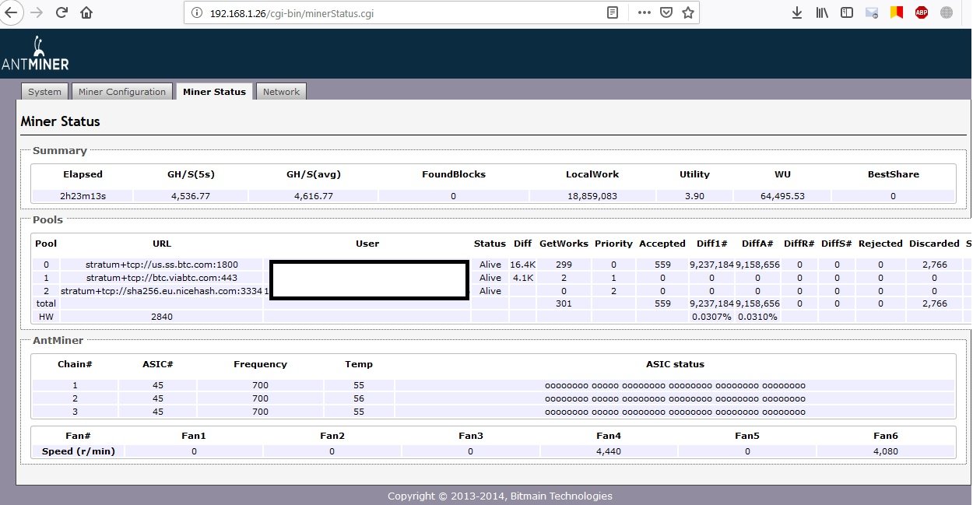
Task: Open the page actions three-dot menu
Action: coord(644,12)
